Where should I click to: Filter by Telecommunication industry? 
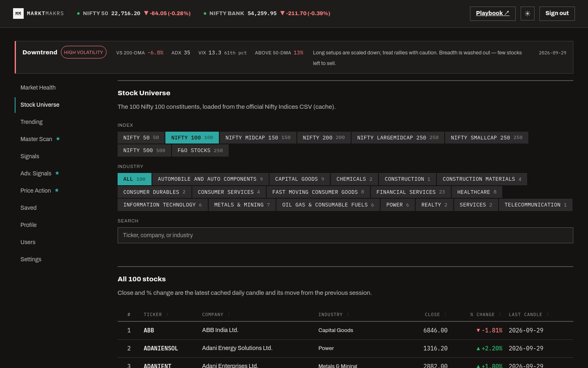[x=536, y=205]
